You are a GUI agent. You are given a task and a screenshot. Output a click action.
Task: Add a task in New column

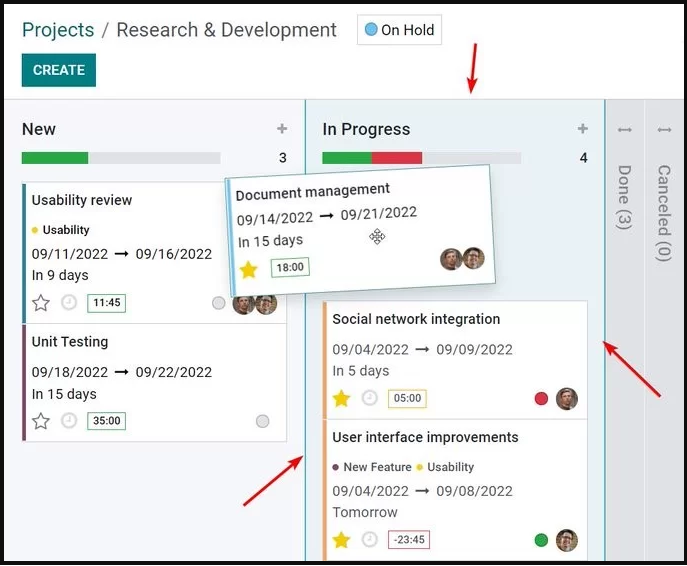[x=282, y=129]
